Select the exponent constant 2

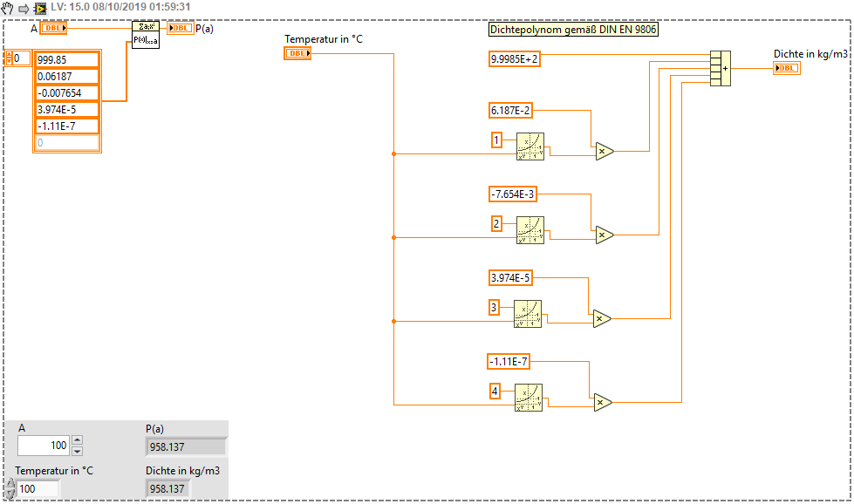496,224
